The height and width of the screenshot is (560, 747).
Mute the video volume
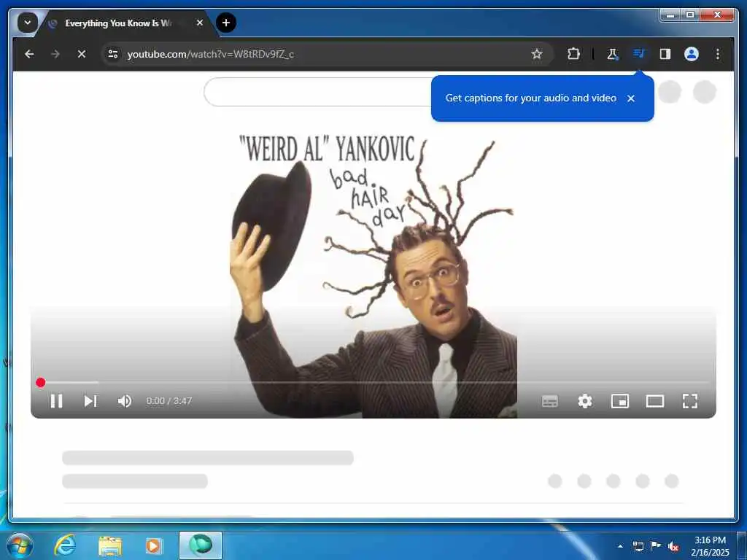point(124,401)
